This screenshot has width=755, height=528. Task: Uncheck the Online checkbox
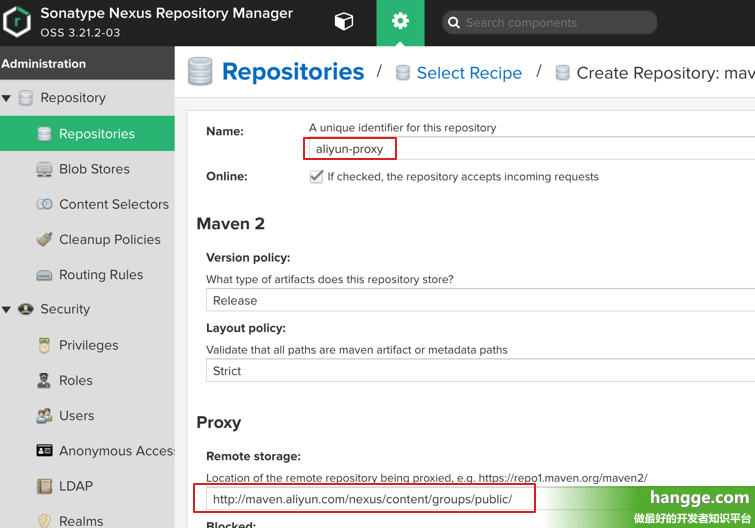[316, 177]
